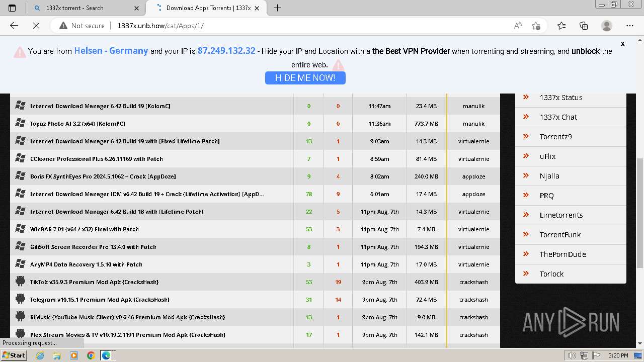This screenshot has height=362, width=644.
Task: Stop loading the page with X button
Action: click(x=36, y=26)
